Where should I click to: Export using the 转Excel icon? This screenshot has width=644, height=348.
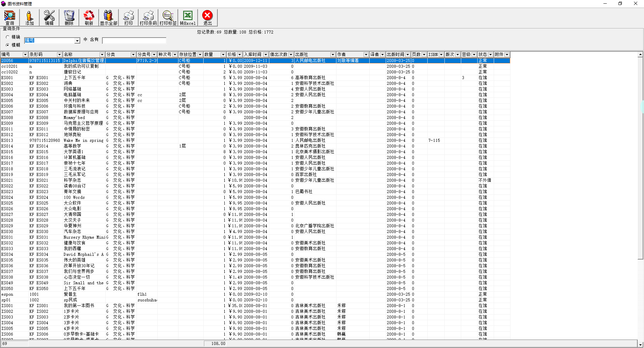[x=188, y=18]
